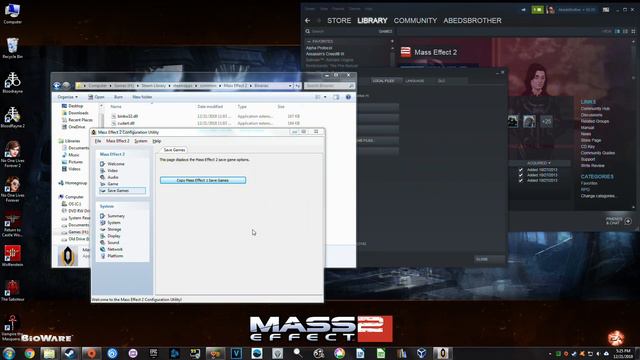Open the System Summary page
The width and height of the screenshot is (640, 360).
[x=116, y=216]
